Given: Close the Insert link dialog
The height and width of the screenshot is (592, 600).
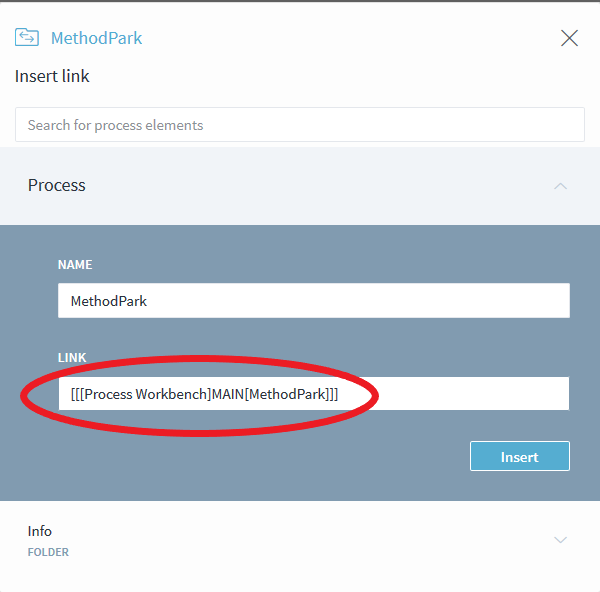Looking at the screenshot, I should point(569,38).
